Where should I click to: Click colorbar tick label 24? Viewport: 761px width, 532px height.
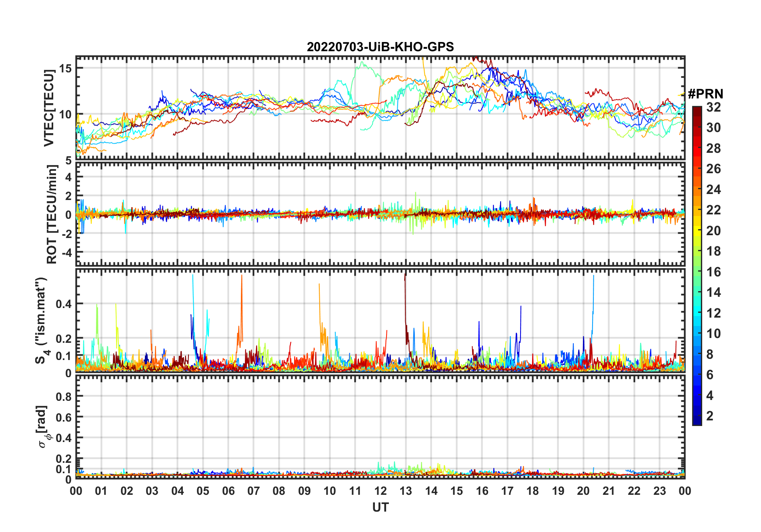(x=713, y=189)
